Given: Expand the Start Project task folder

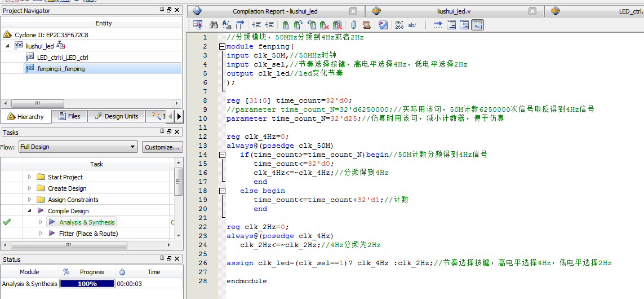Looking at the screenshot, I should (30, 177).
